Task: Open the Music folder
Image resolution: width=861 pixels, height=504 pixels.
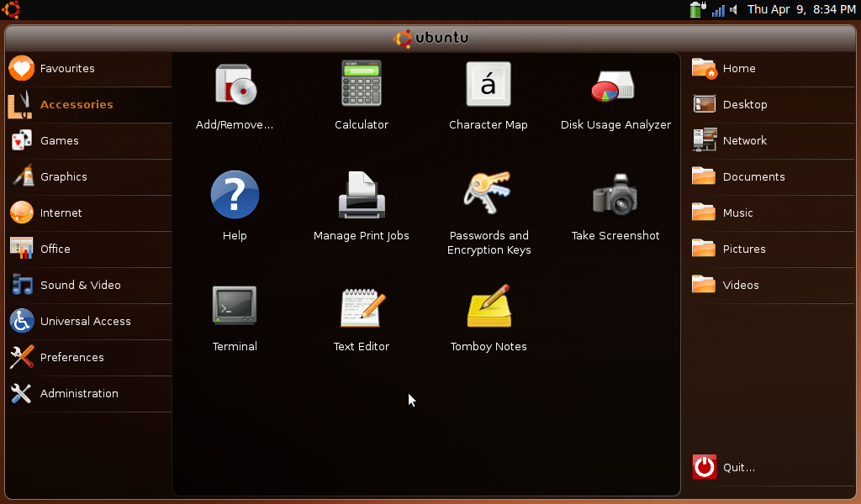Action: (773, 213)
